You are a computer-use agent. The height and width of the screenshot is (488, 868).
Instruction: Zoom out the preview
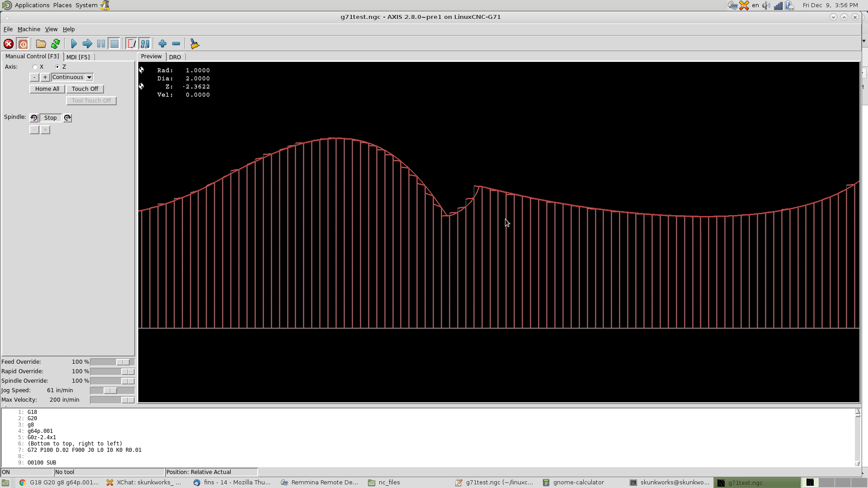176,44
